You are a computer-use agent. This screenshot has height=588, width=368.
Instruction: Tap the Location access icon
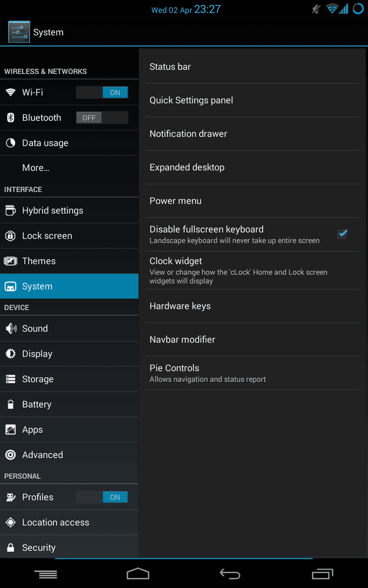pyautogui.click(x=10, y=522)
